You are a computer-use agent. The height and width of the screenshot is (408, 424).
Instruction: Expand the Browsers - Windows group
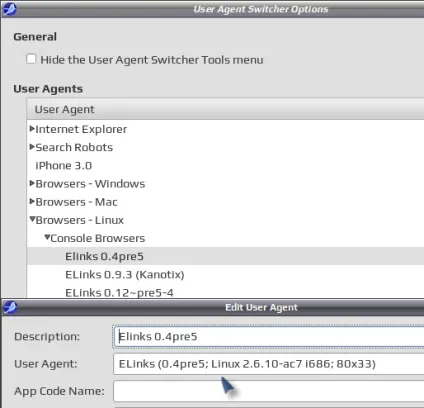(x=32, y=183)
